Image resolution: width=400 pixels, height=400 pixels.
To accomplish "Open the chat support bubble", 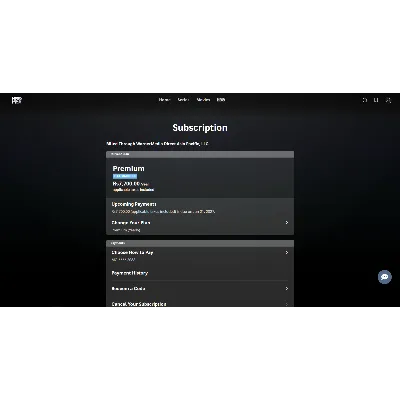I will coord(385,277).
